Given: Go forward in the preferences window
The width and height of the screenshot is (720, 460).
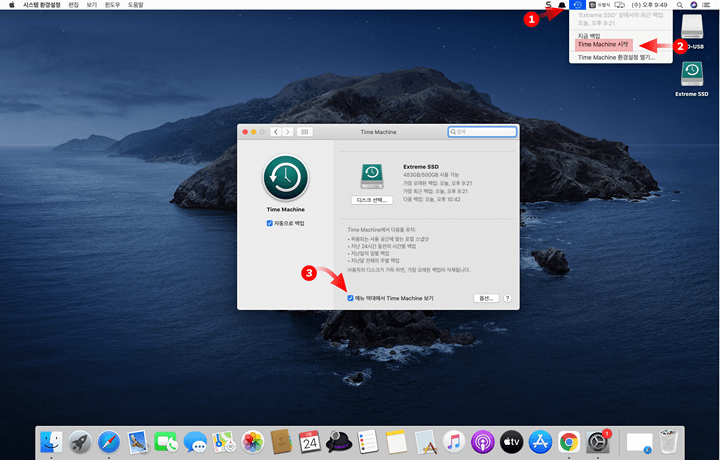Looking at the screenshot, I should pos(287,132).
